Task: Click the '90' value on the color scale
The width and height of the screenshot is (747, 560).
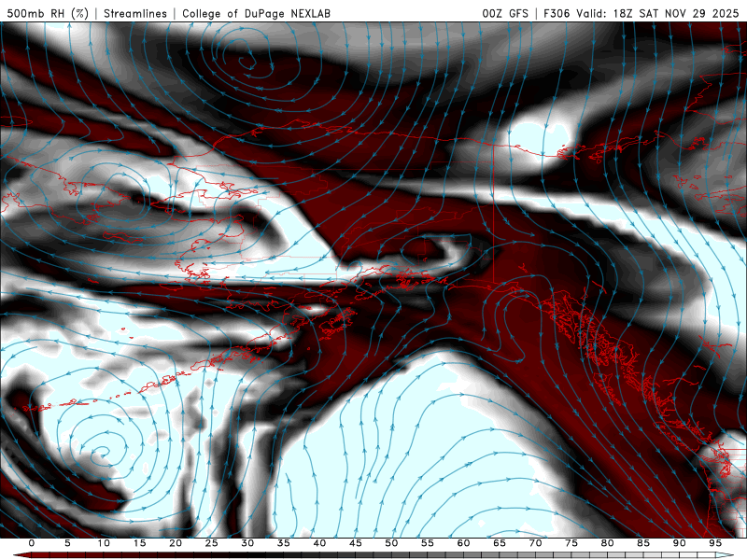Action: [x=679, y=543]
